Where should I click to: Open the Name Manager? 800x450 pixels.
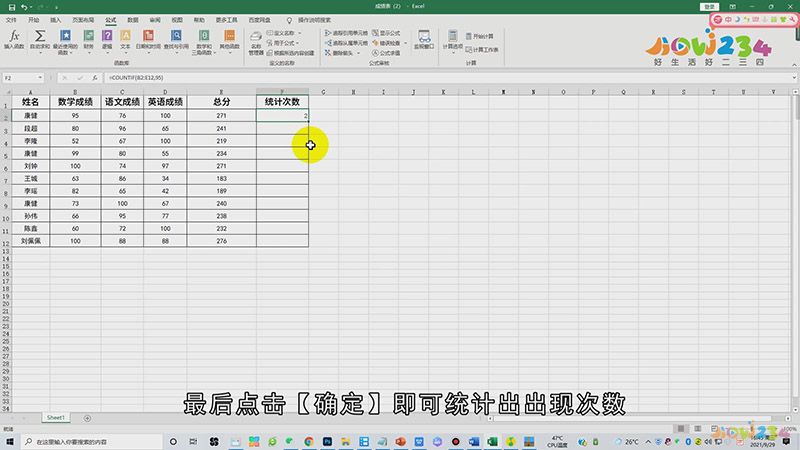[256, 43]
